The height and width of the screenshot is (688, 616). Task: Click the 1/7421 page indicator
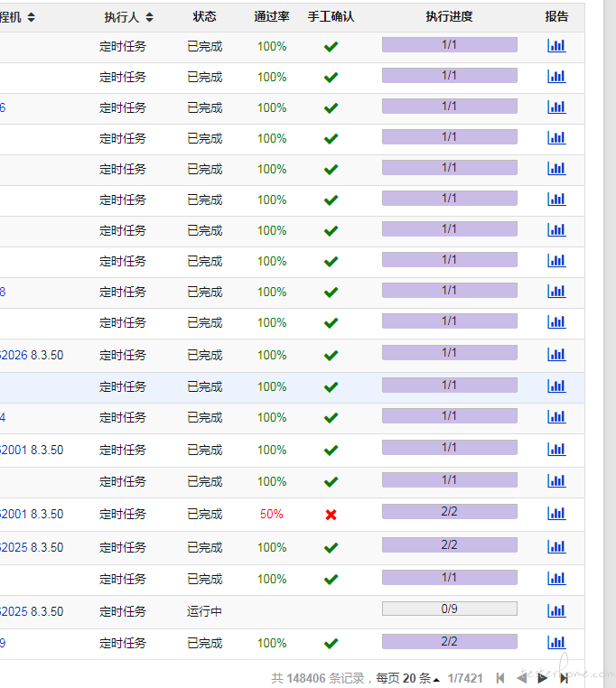[465, 678]
